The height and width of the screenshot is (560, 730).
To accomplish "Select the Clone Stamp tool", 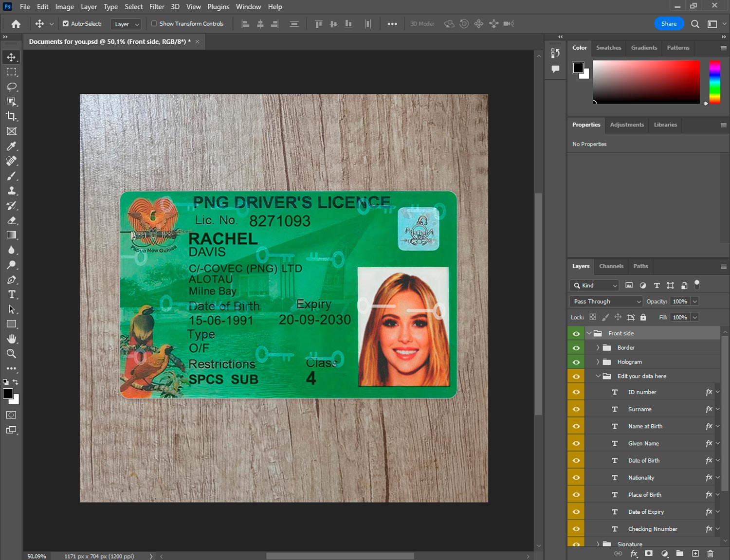I will click(x=12, y=191).
